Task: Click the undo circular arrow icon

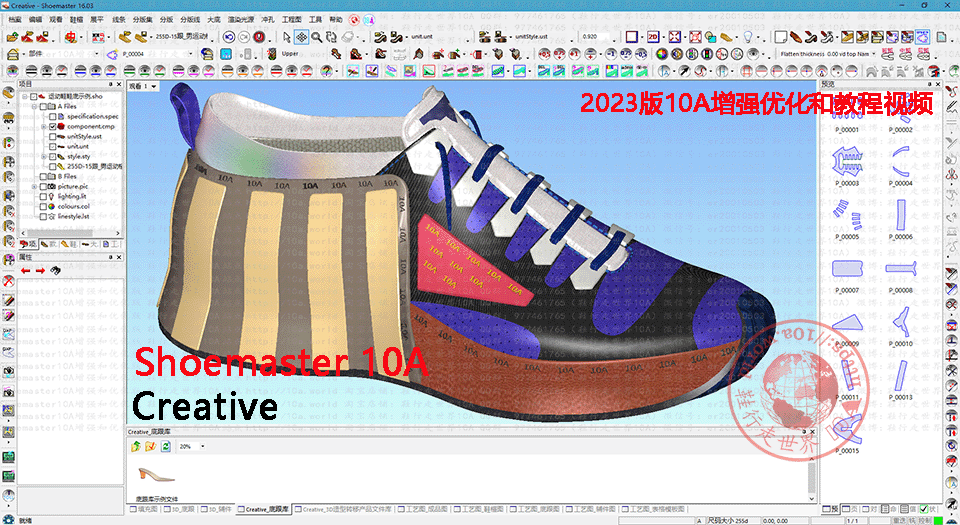Action: [x=228, y=37]
